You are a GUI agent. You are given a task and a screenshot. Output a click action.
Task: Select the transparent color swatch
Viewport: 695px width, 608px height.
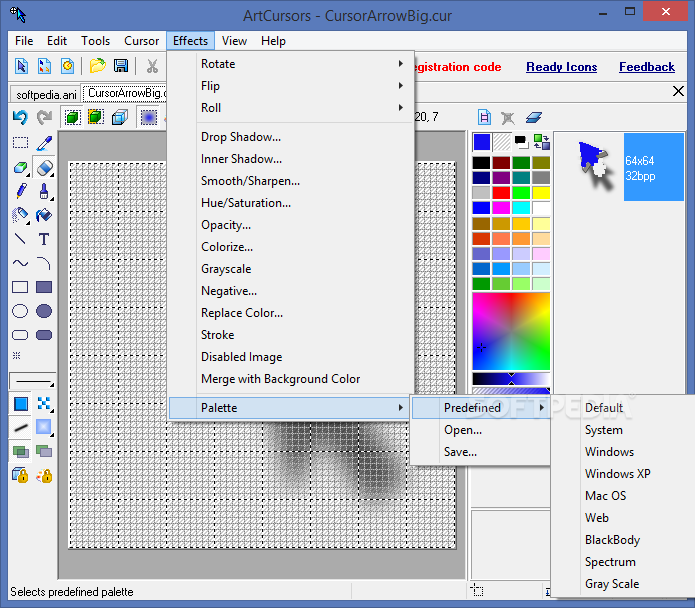point(502,142)
